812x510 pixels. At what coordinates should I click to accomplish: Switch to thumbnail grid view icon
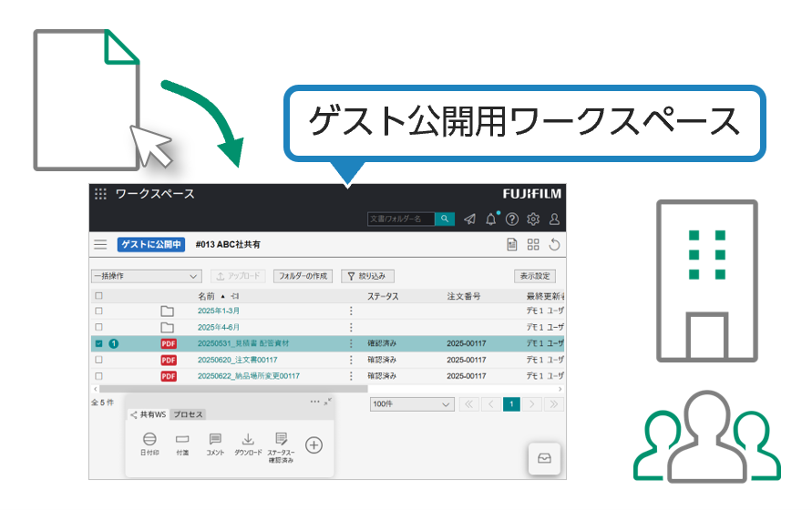(533, 244)
